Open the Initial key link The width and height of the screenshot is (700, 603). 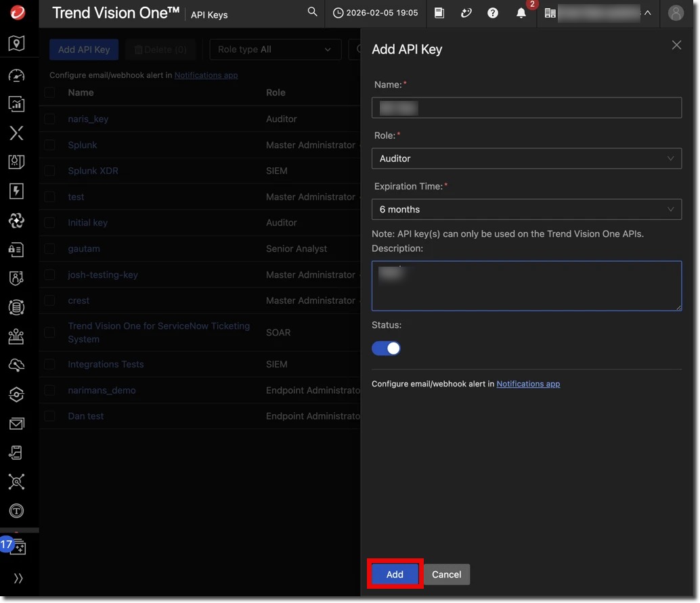click(x=87, y=222)
